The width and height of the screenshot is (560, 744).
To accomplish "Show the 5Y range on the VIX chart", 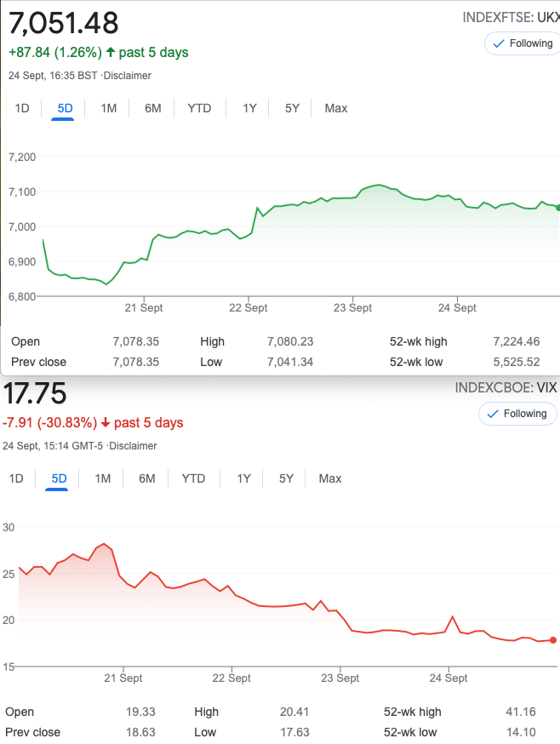I will 286,478.
